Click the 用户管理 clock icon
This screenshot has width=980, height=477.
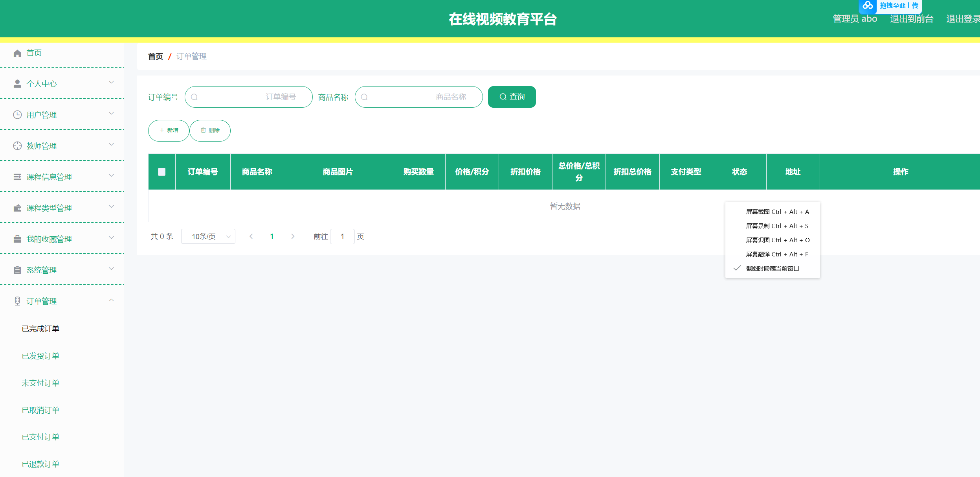[18, 114]
